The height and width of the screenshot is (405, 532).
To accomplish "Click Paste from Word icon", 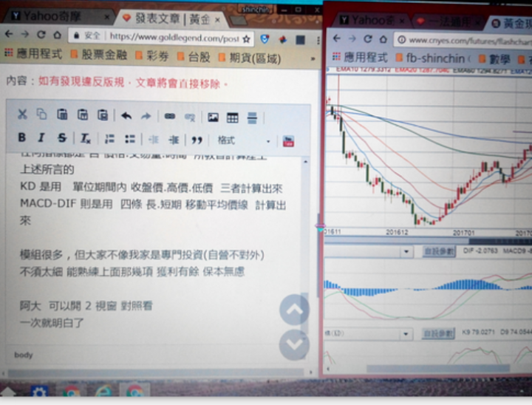I will tap(103, 115).
